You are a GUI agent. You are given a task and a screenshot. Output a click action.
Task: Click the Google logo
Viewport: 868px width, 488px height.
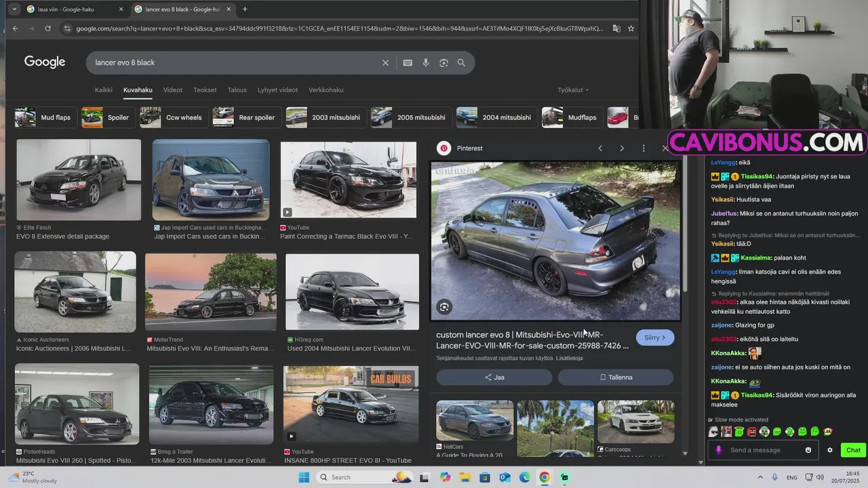pos(45,62)
